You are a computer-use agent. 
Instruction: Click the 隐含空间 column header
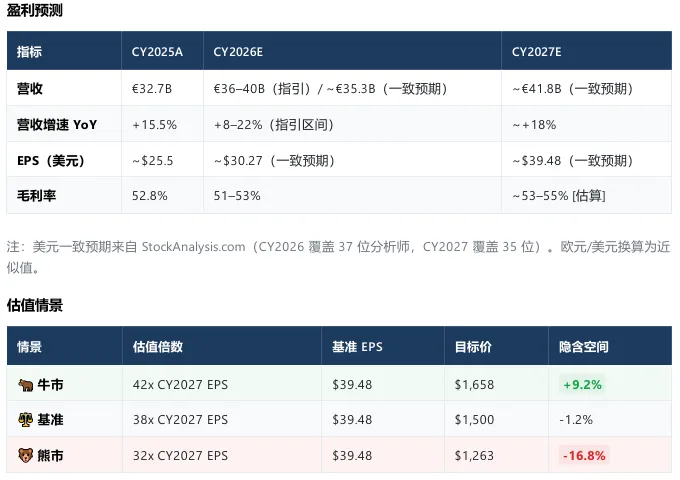pyautogui.click(x=584, y=347)
